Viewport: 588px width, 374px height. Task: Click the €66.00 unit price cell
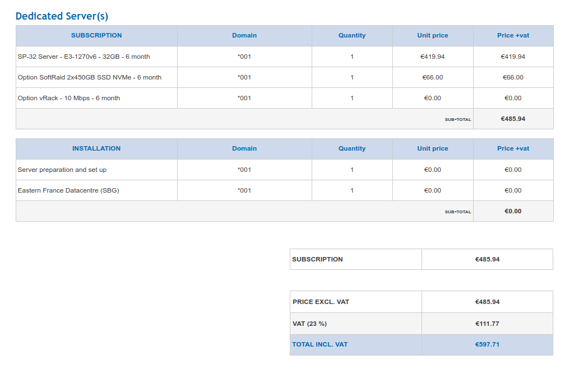(x=433, y=78)
